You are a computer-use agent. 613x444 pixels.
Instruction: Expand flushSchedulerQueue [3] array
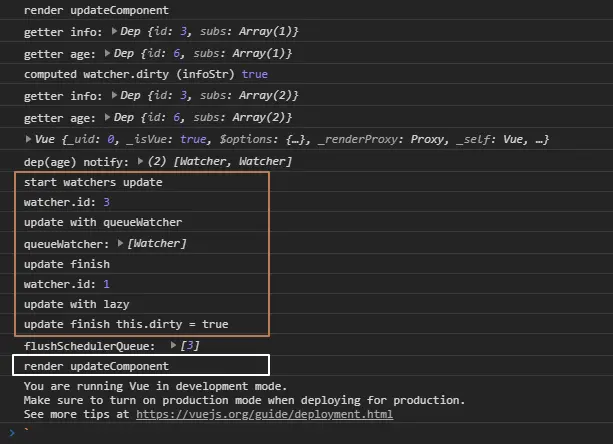click(173, 345)
